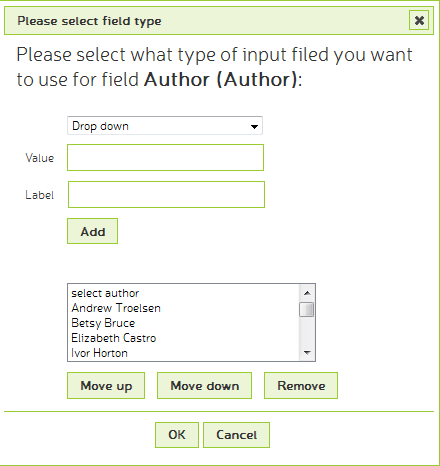Screen dimensions: 440x466
Task: Focus the Label input field
Action: tap(166, 195)
